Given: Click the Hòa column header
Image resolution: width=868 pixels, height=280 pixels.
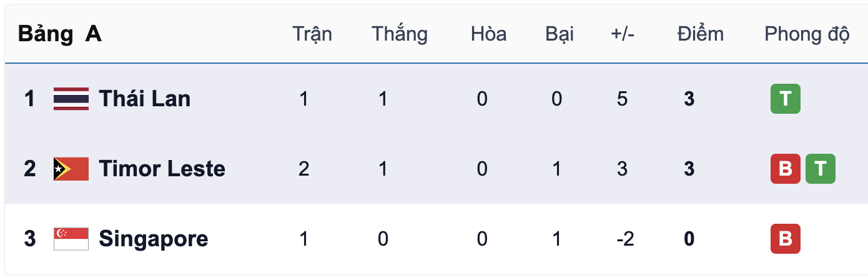Looking at the screenshot, I should click(488, 34).
